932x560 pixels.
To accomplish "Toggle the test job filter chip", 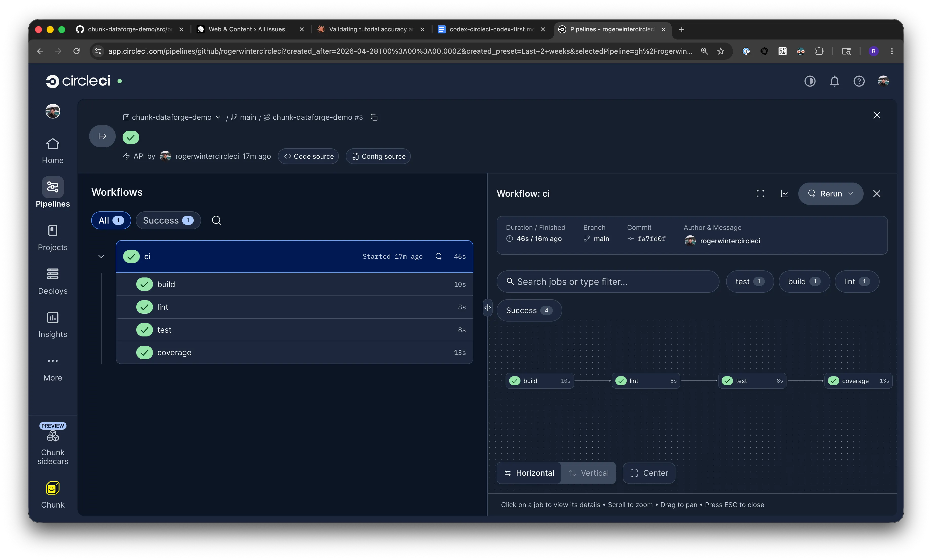I will (750, 282).
